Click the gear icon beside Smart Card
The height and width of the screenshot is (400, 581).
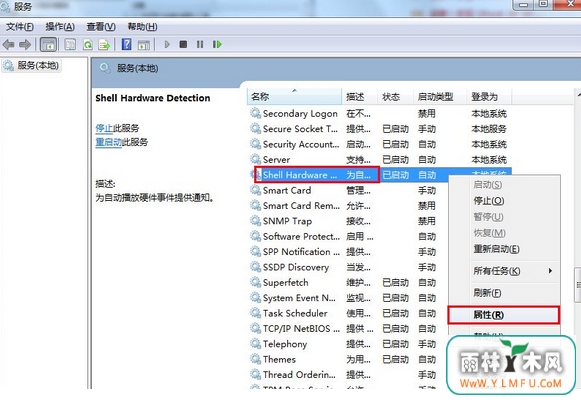tap(255, 190)
